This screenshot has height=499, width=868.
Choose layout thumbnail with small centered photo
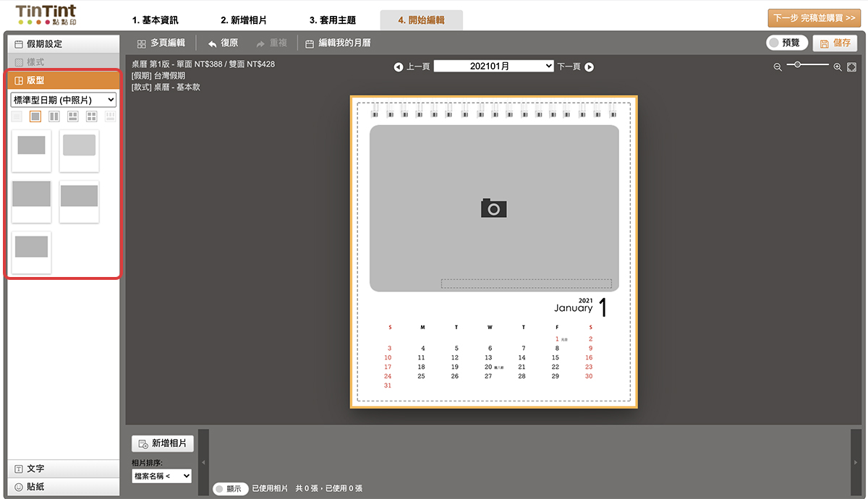(32, 150)
